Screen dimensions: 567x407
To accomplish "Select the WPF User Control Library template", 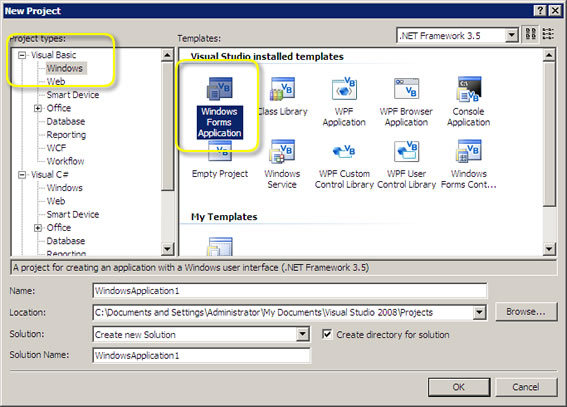I will tap(406, 164).
